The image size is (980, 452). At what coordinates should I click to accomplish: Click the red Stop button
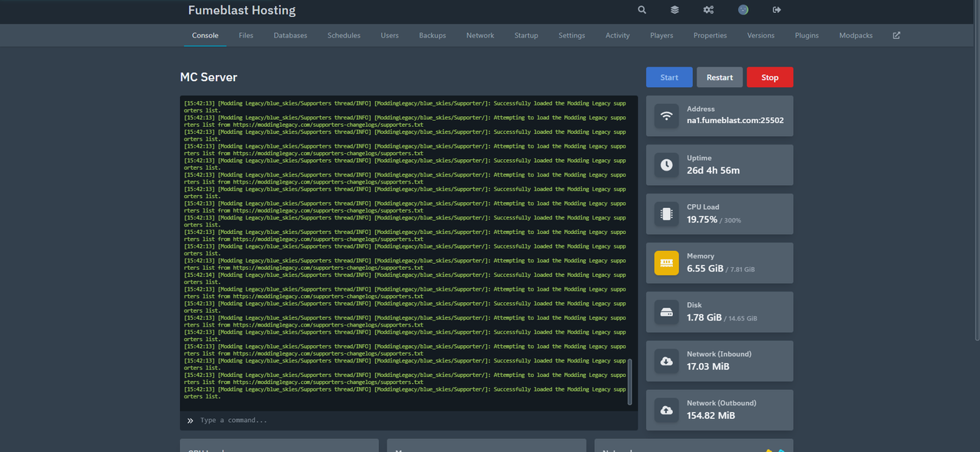[770, 77]
